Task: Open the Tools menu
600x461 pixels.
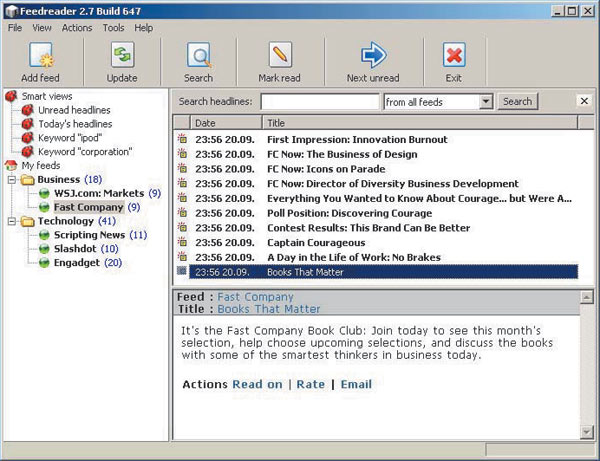Action: coord(113,28)
